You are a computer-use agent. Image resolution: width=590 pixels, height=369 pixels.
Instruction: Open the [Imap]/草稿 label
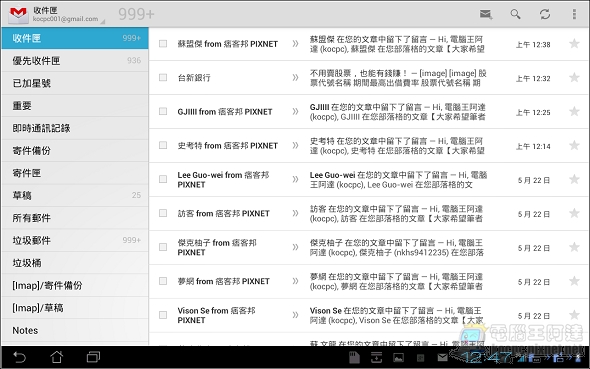[x=75, y=308]
